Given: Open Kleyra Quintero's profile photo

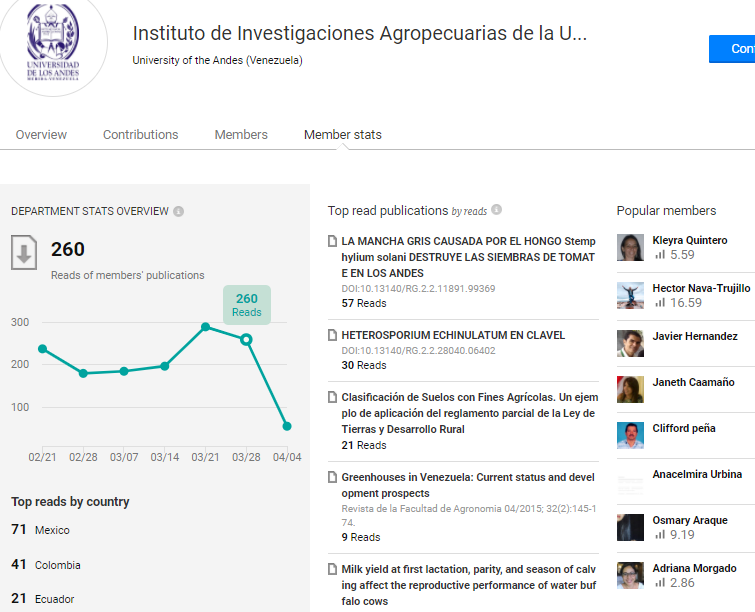Looking at the screenshot, I should tap(630, 247).
